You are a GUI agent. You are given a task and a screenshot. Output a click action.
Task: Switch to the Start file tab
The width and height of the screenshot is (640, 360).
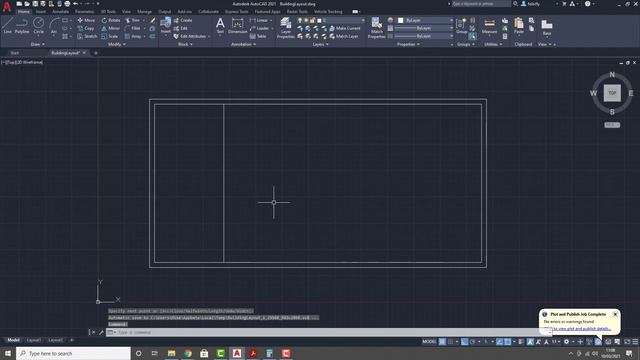click(x=14, y=53)
